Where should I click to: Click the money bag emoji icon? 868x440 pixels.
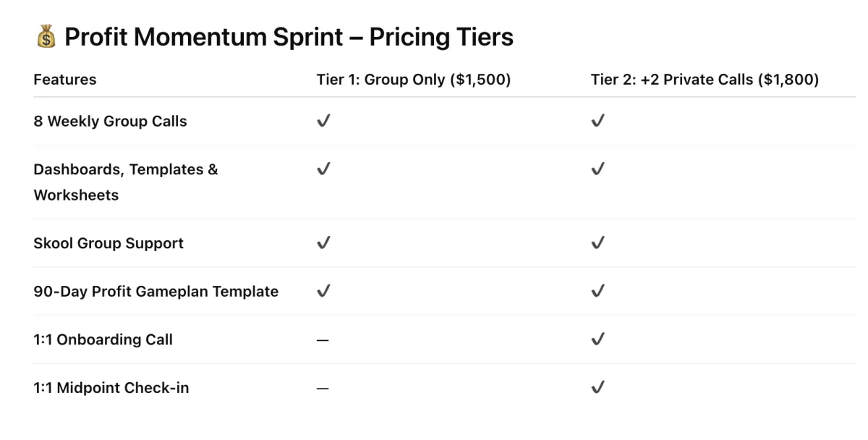click(x=46, y=37)
